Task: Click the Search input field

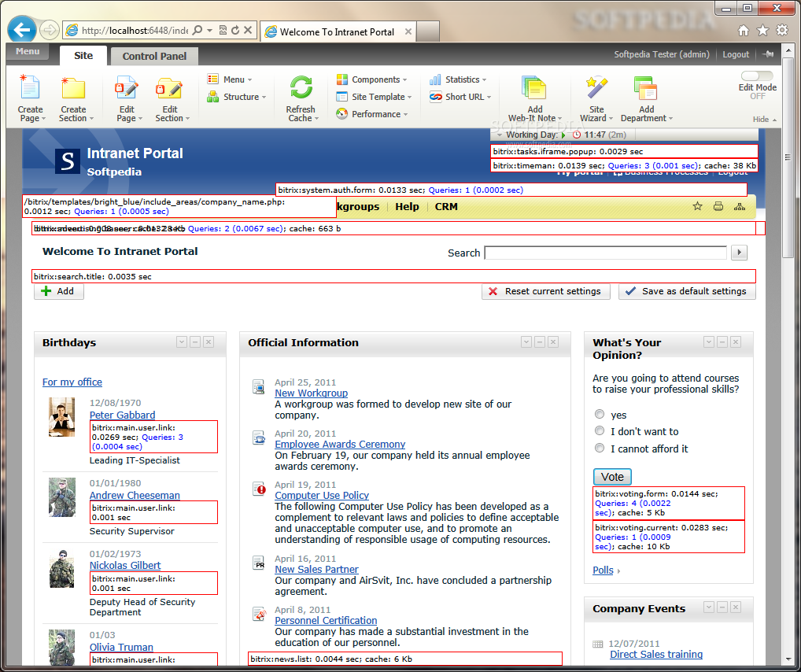Action: (605, 253)
